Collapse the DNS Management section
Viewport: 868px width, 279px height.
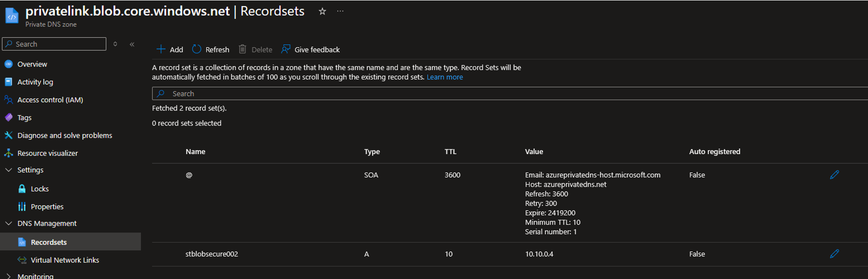click(8, 223)
